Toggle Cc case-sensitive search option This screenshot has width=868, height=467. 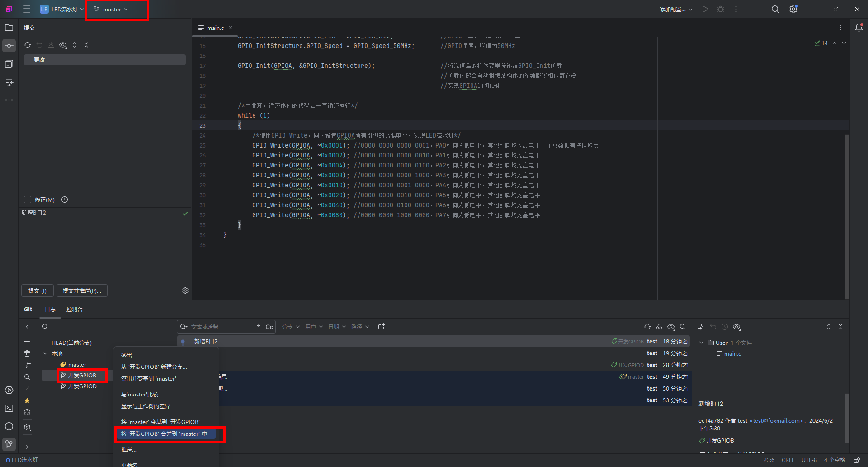pos(269,327)
